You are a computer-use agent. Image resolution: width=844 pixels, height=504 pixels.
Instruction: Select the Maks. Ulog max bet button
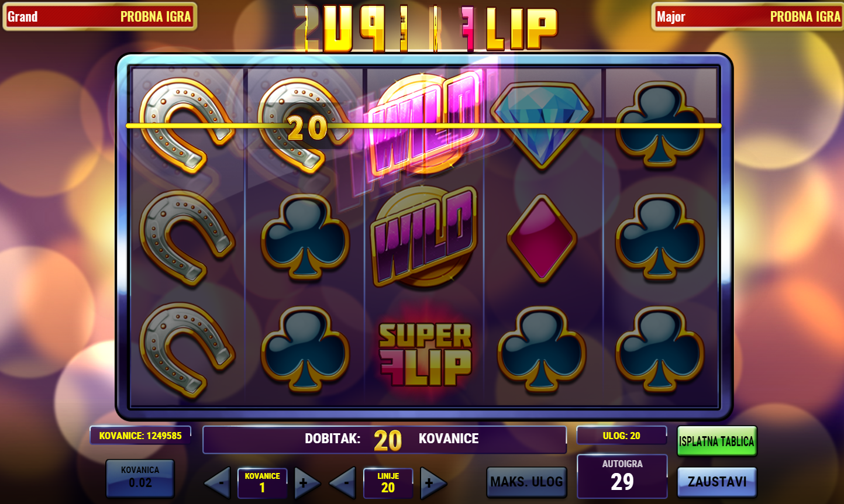coord(526,482)
